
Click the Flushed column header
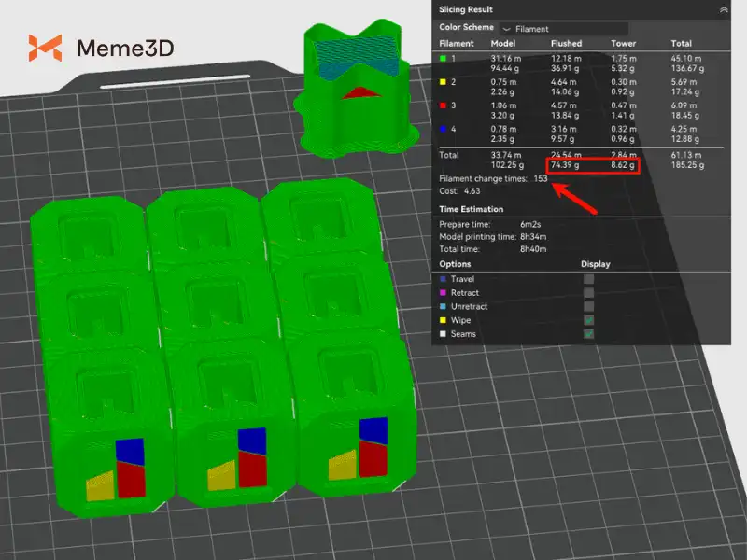pos(566,44)
